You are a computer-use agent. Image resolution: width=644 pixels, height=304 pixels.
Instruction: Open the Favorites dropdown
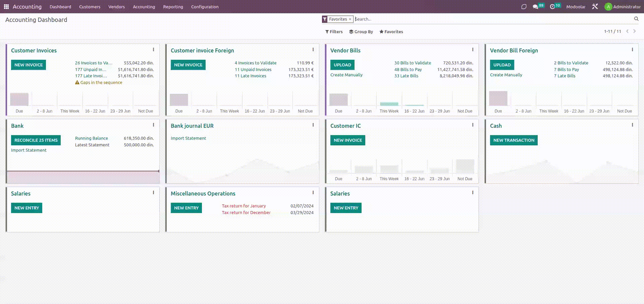coord(391,32)
